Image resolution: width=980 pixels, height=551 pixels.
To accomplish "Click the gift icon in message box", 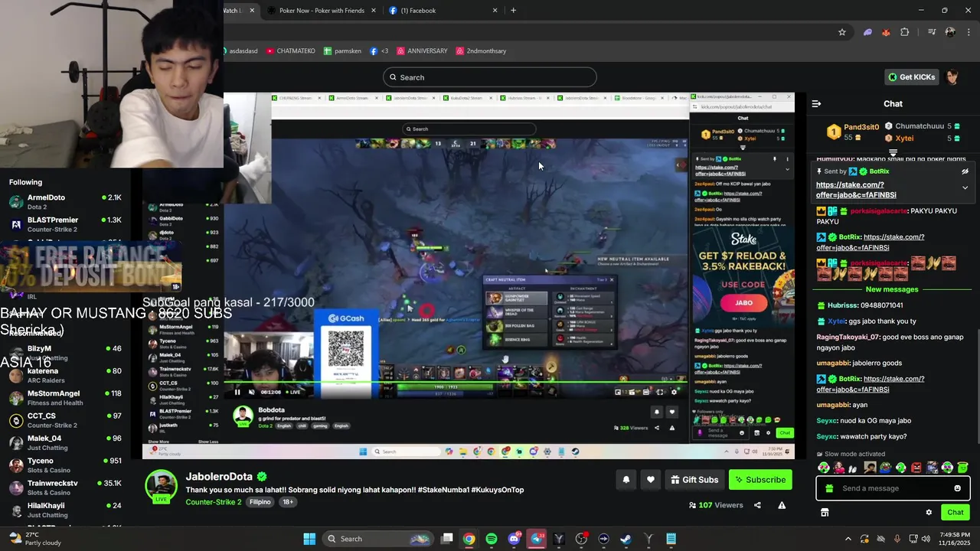I will 829,488.
